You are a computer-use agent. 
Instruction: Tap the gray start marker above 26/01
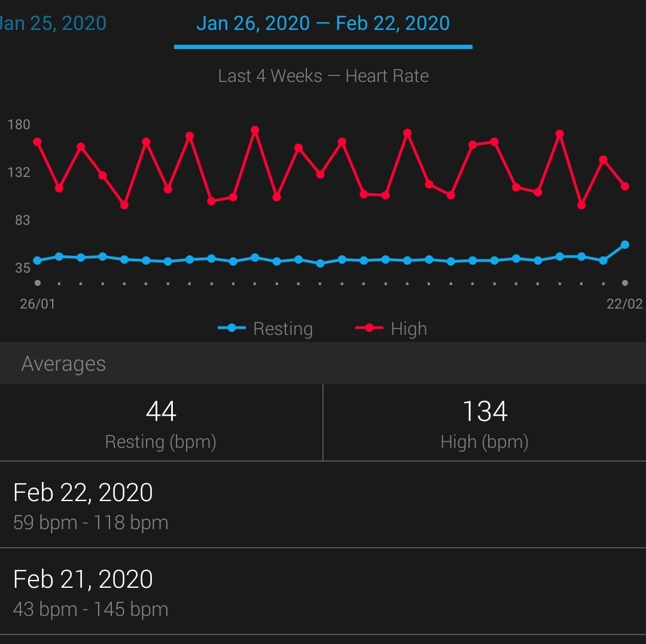(x=38, y=283)
